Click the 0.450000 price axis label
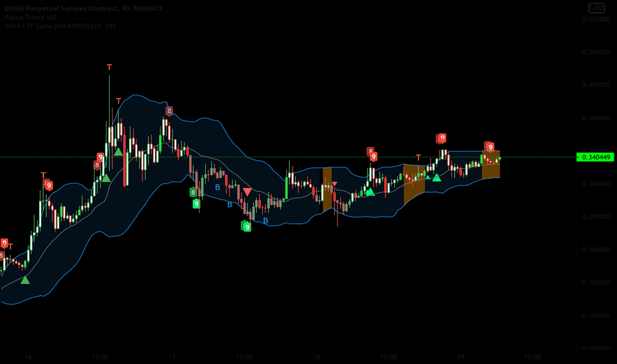 (596, 85)
